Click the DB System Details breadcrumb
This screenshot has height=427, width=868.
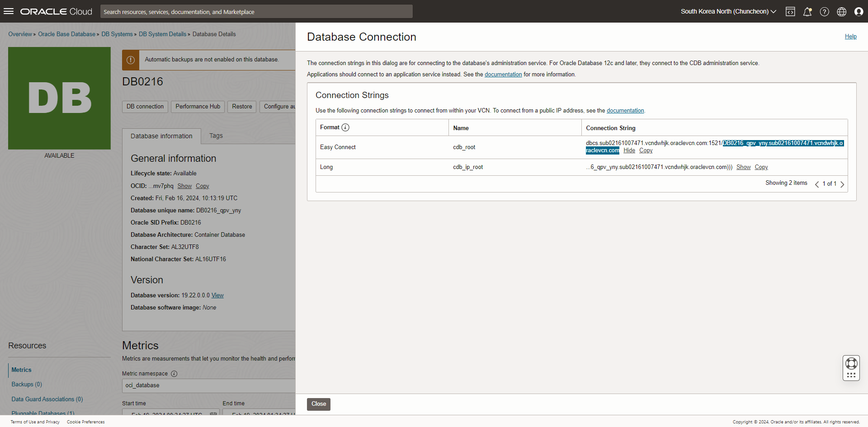point(162,34)
